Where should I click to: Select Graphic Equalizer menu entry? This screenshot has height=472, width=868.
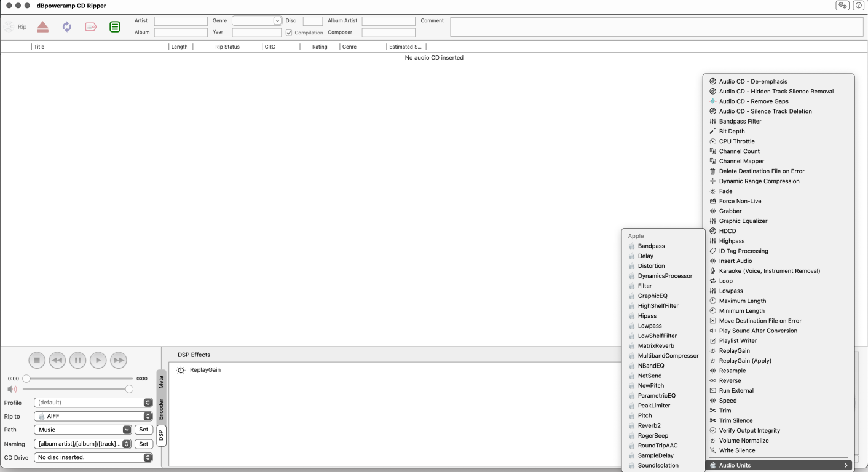click(779, 221)
